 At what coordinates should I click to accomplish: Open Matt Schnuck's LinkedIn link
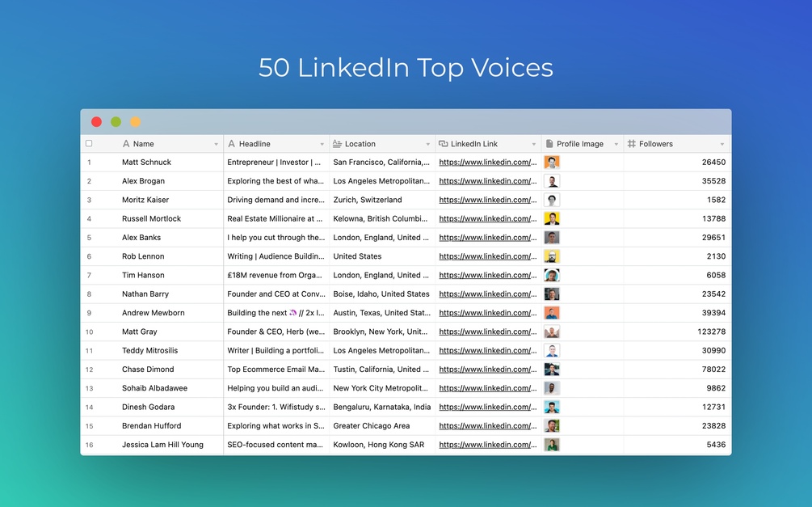coord(488,163)
